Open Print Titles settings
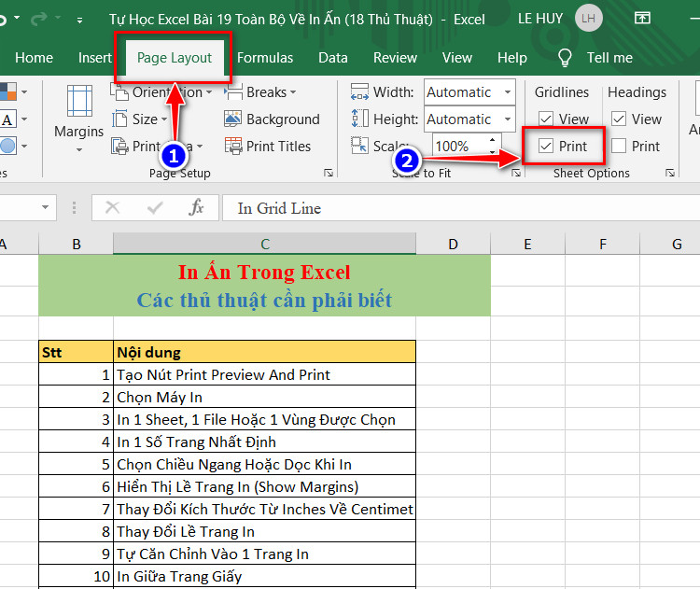 (268, 146)
